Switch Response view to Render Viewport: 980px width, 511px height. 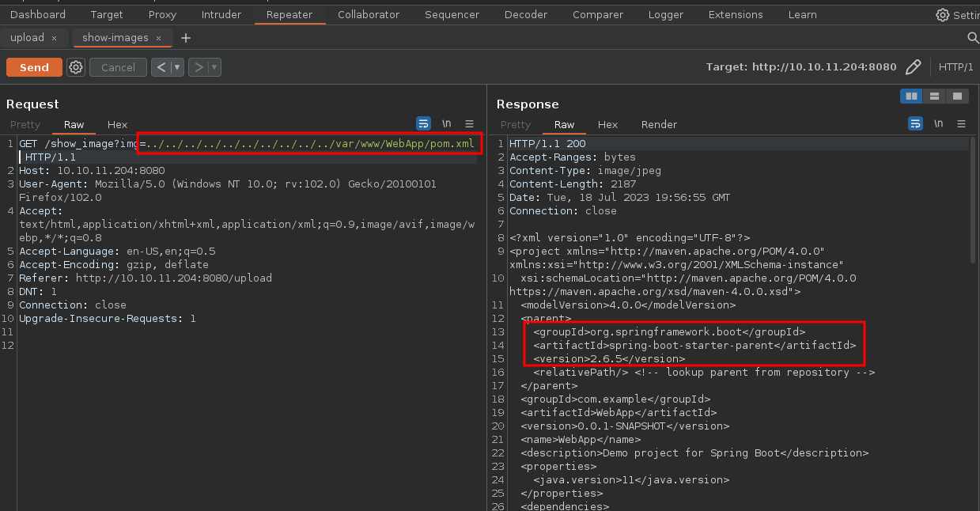659,124
